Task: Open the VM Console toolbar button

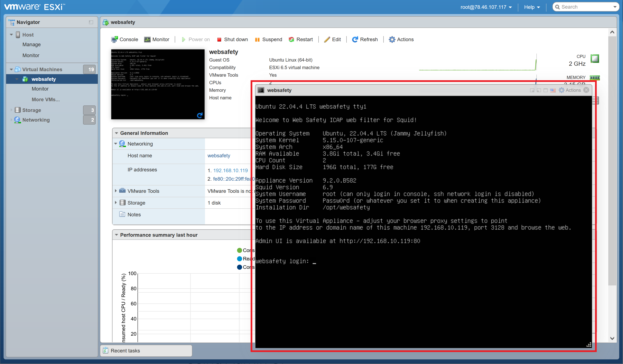Action: click(x=125, y=39)
